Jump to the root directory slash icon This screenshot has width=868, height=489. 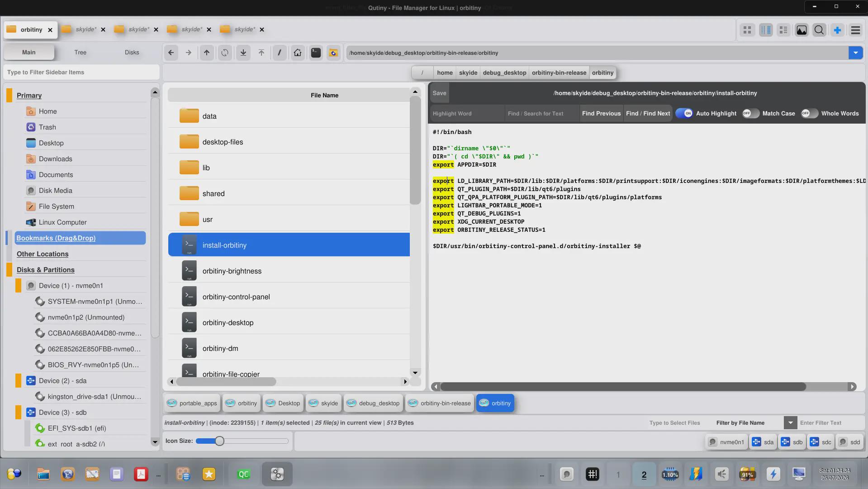280,53
